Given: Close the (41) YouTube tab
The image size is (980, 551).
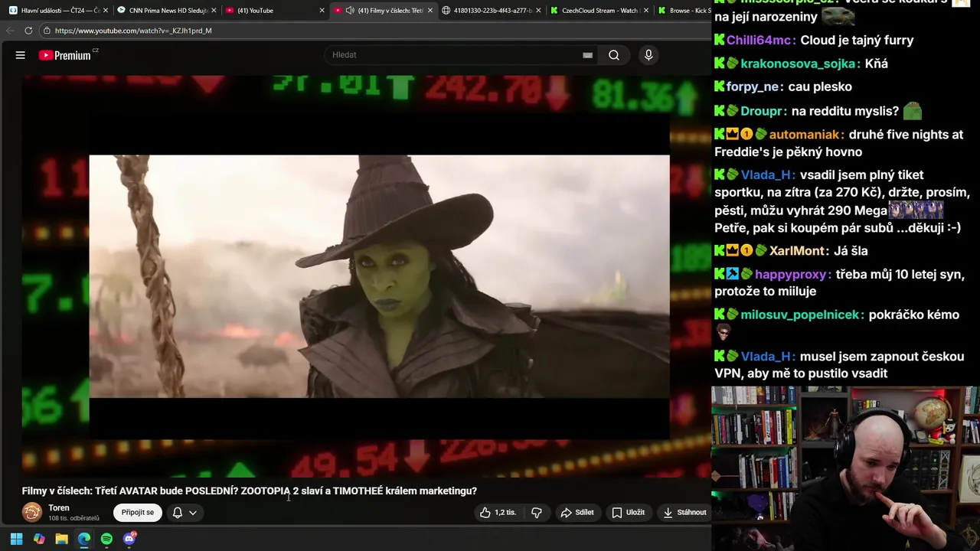Looking at the screenshot, I should tap(322, 11).
